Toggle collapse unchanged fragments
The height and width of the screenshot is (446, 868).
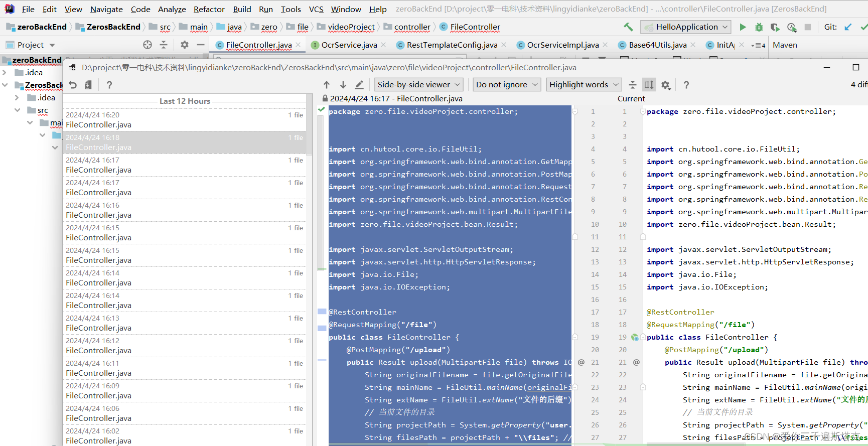click(633, 85)
